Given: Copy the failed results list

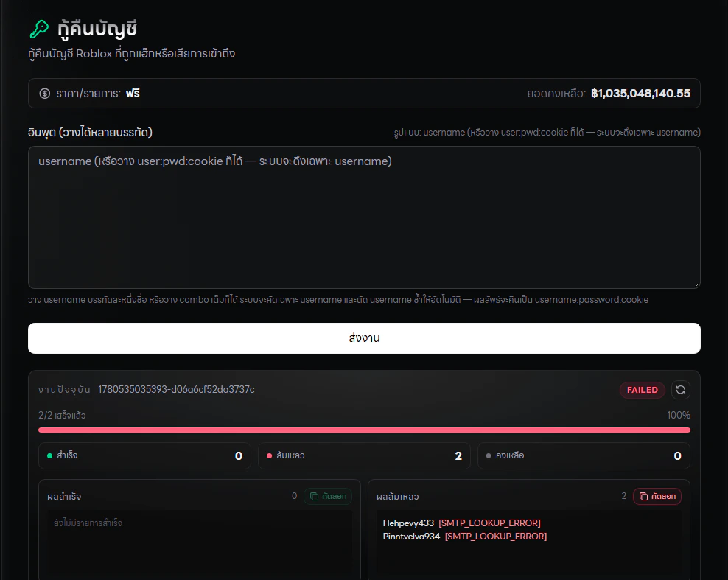Looking at the screenshot, I should coord(657,496).
